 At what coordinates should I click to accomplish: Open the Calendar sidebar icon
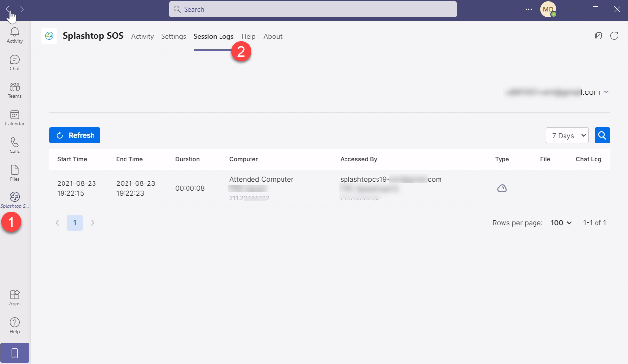pos(15,118)
